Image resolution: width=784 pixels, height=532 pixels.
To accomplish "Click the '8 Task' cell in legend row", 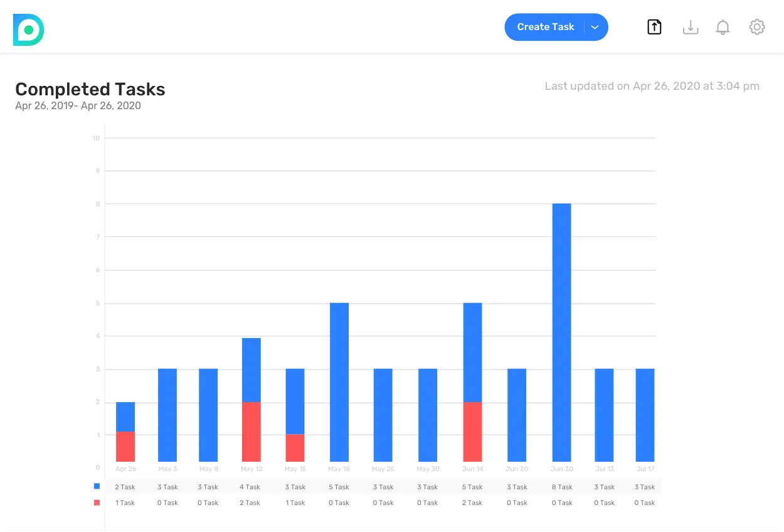I will pos(562,487).
